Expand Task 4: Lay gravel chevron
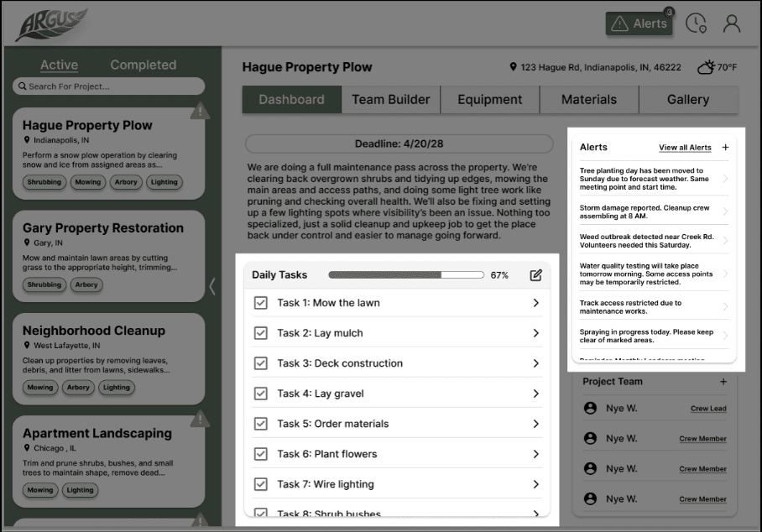Viewport: 762px width, 532px height. click(536, 394)
